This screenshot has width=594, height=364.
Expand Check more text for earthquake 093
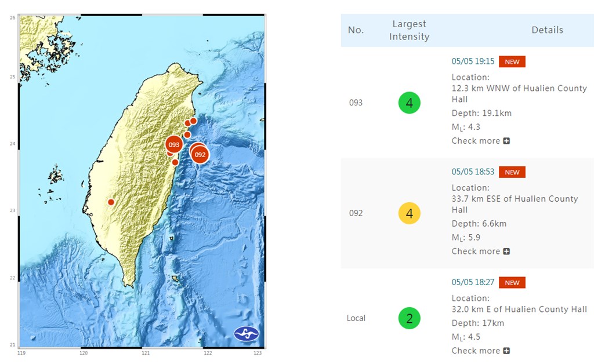pyautogui.click(x=476, y=141)
